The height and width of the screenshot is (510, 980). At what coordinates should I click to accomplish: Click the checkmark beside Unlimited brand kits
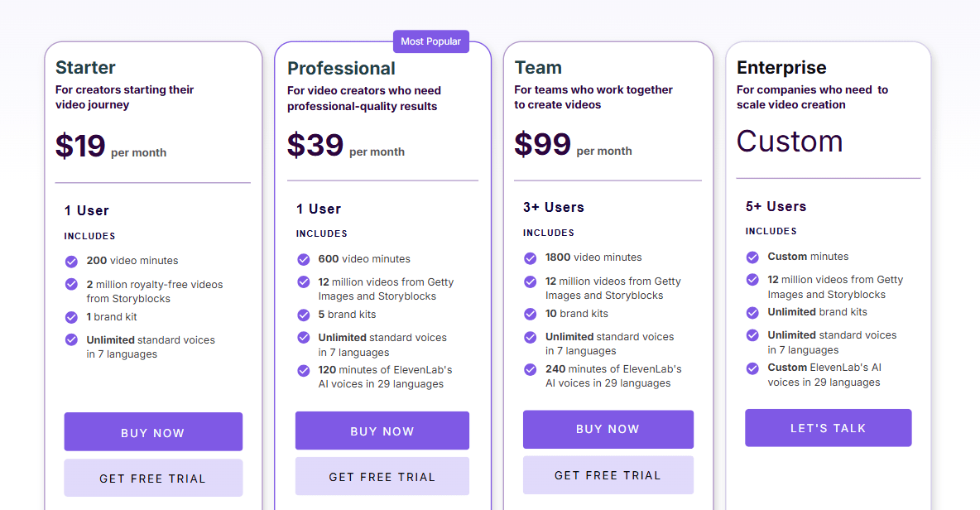[x=752, y=312]
